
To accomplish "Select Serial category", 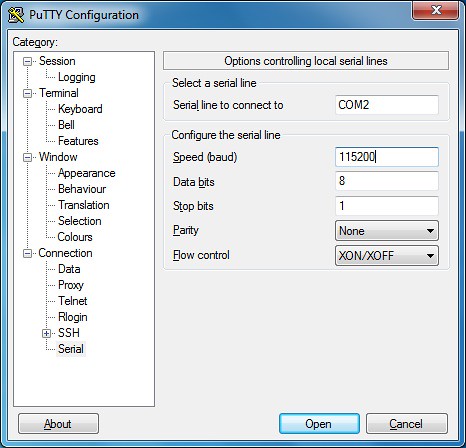I will pyautogui.click(x=71, y=349).
